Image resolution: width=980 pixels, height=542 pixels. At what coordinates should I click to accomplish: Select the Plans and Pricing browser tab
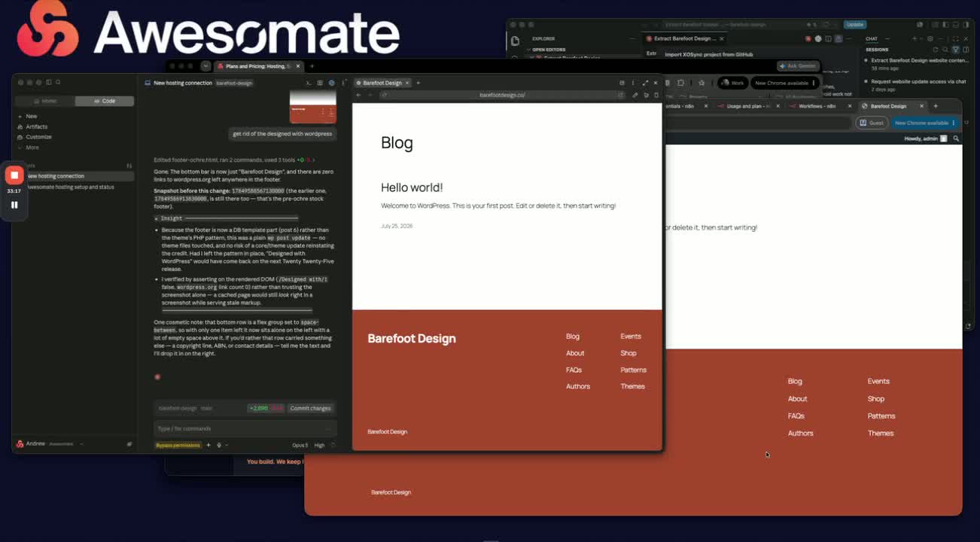tap(260, 66)
